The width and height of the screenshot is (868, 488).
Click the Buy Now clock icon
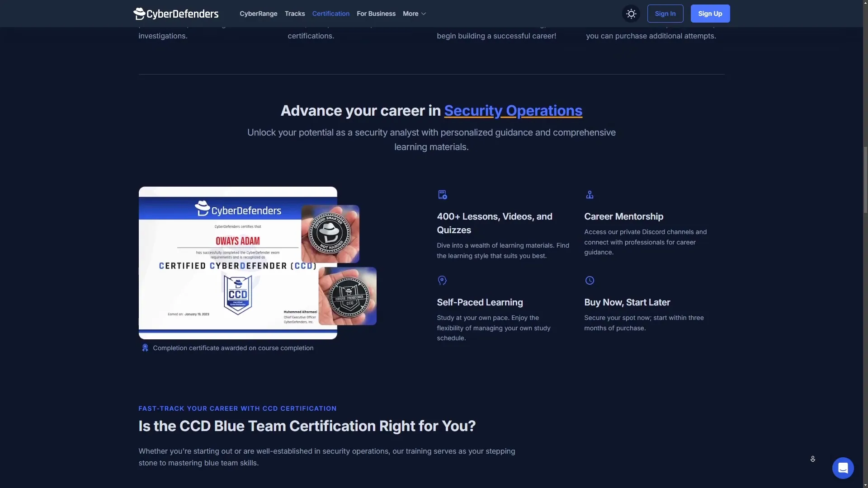[x=590, y=281]
